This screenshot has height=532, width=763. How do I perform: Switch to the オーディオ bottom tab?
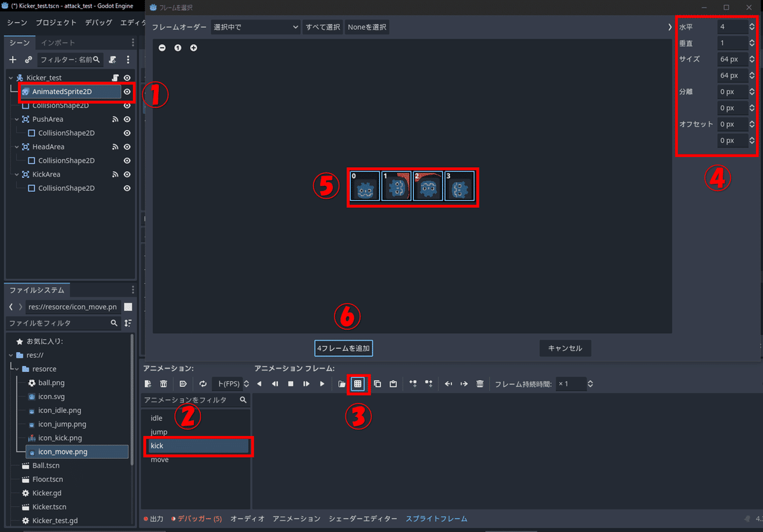click(247, 519)
